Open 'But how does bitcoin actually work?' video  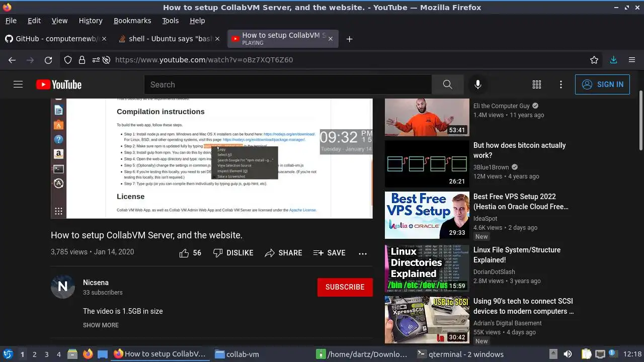(x=519, y=150)
